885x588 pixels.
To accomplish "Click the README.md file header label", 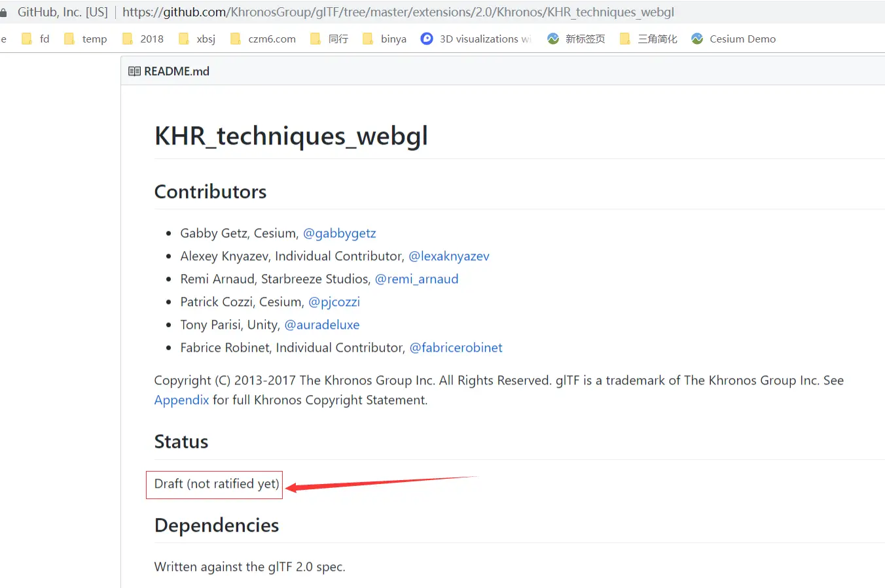I will 177,71.
